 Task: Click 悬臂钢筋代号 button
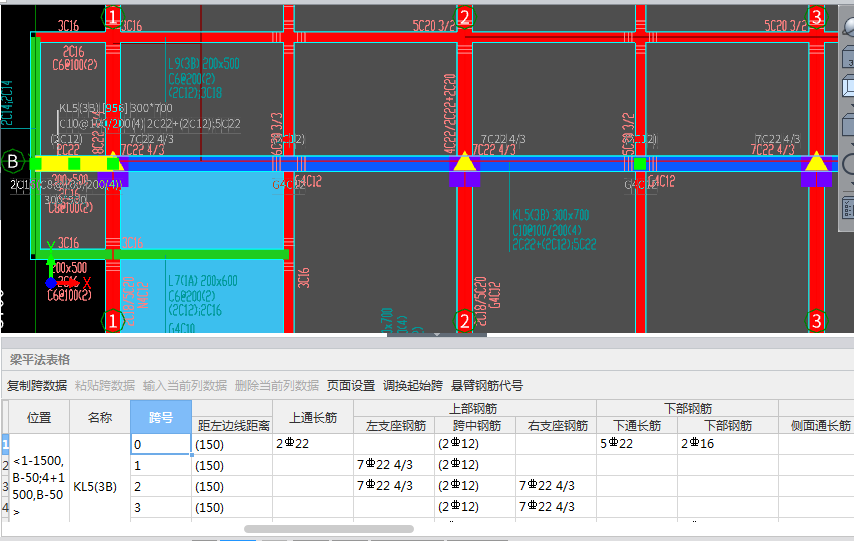(487, 386)
